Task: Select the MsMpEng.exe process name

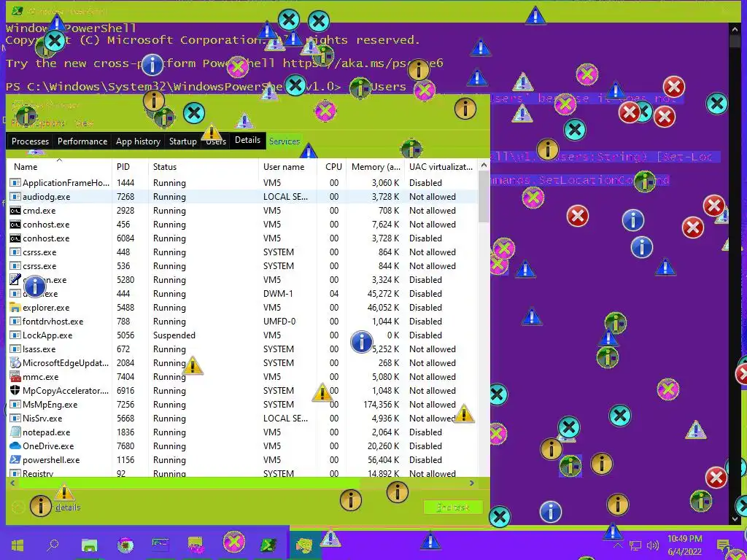Action: click(x=50, y=404)
